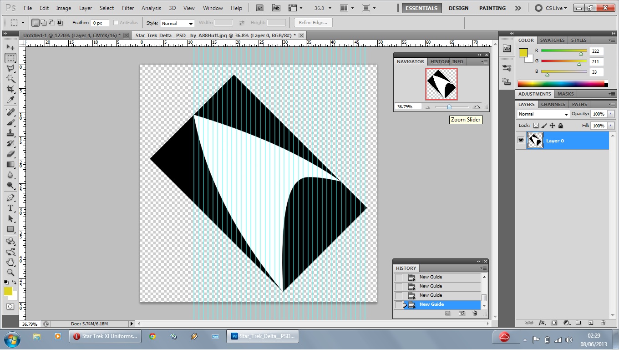Create new document from current state

448,313
